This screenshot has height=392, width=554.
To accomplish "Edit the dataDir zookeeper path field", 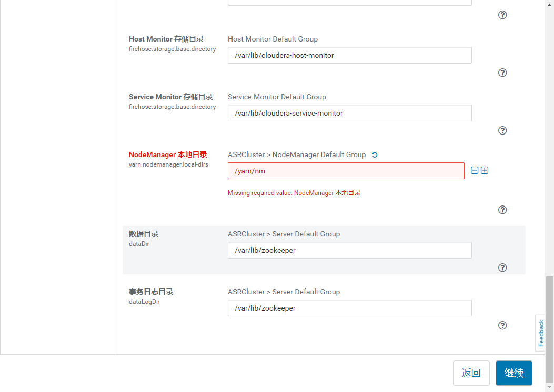I will point(349,250).
